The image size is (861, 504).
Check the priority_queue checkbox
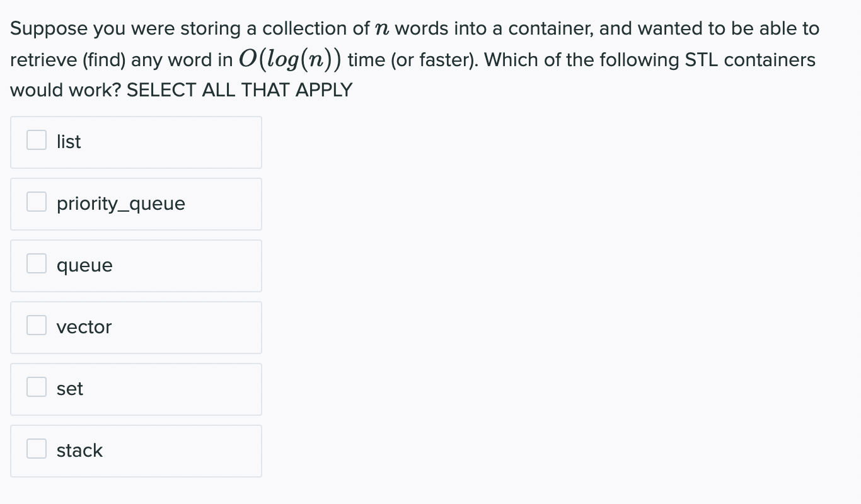point(37,202)
